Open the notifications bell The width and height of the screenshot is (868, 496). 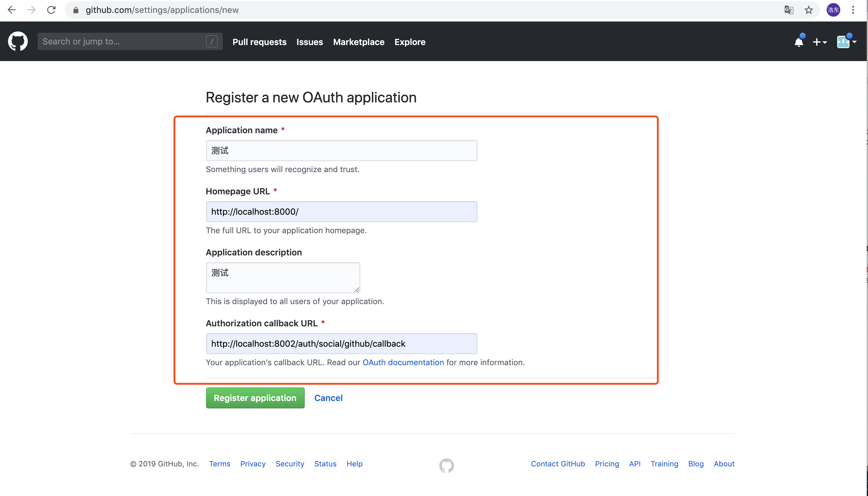point(799,42)
